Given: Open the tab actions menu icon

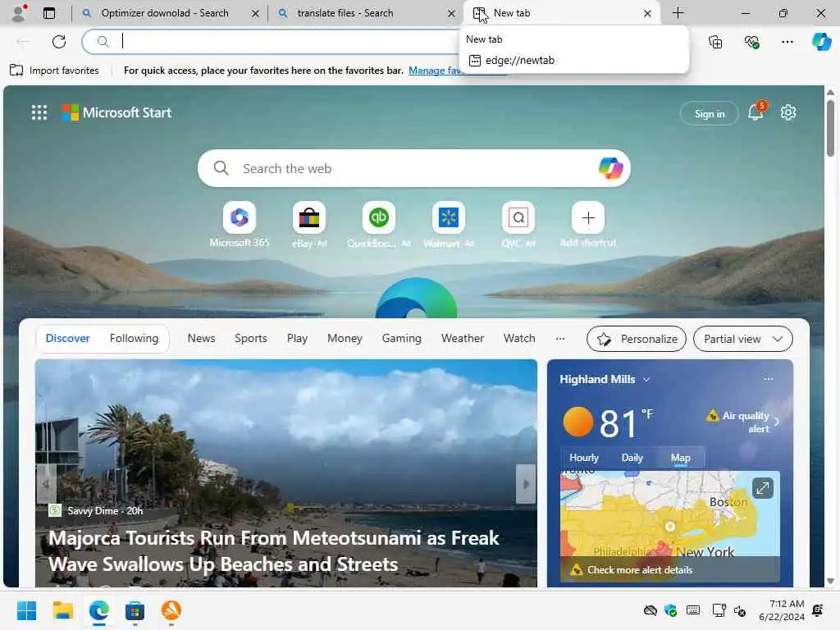Looking at the screenshot, I should (x=48, y=13).
